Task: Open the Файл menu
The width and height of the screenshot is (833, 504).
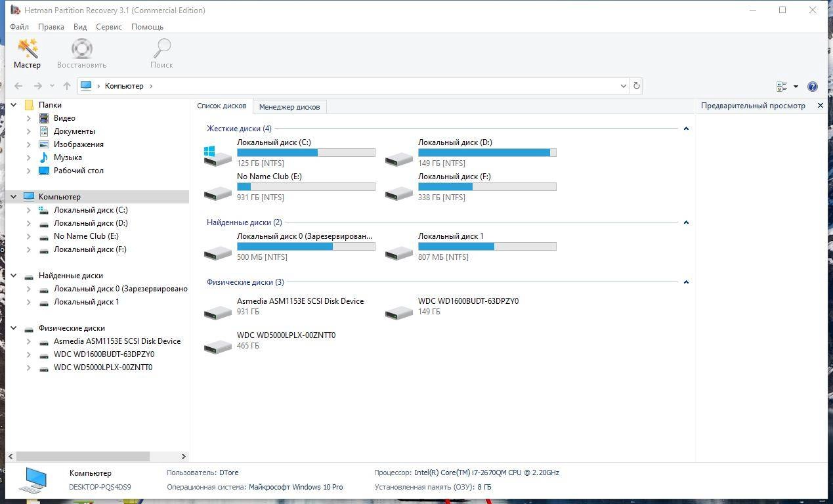Action: point(19,27)
